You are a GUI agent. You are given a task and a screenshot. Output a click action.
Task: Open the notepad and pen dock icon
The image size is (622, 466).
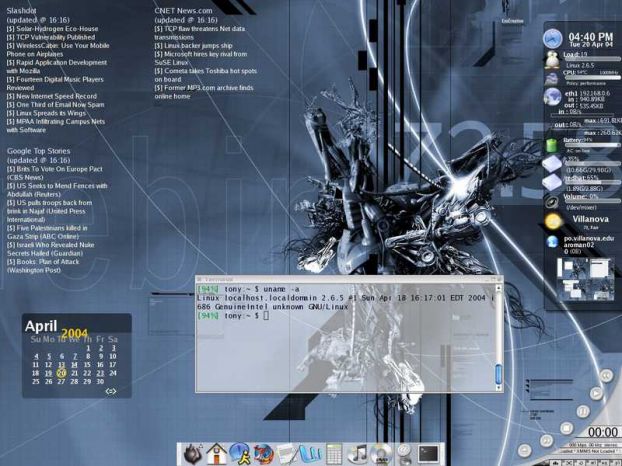pos(287,454)
